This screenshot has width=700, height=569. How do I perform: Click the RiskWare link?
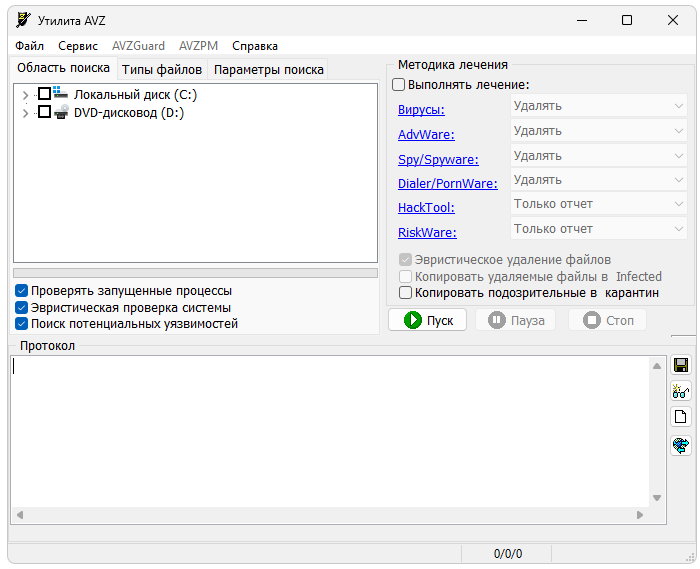point(427,233)
